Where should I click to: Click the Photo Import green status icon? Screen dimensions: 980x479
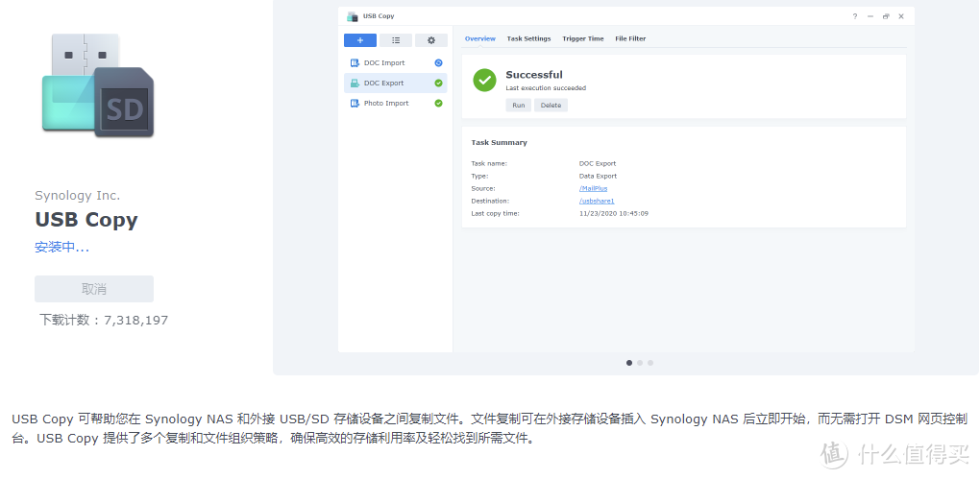pyautogui.click(x=438, y=104)
